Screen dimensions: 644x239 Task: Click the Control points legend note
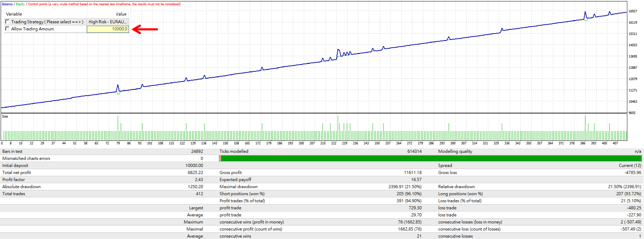click(104, 4)
